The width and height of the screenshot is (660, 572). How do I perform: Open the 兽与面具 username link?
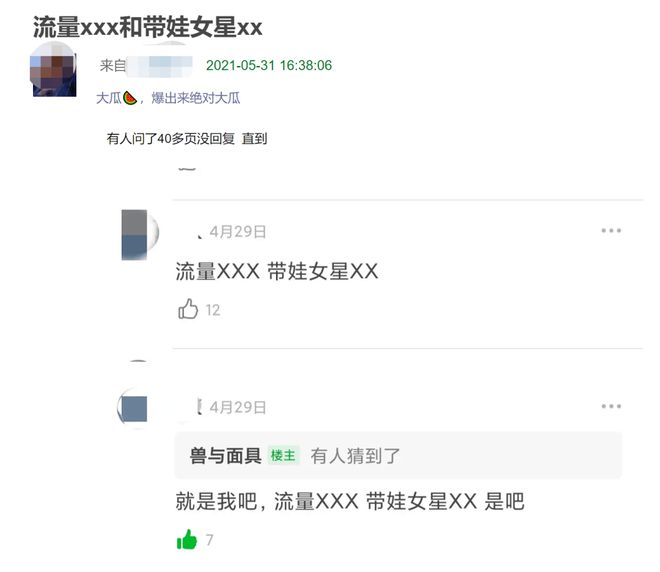coord(225,456)
